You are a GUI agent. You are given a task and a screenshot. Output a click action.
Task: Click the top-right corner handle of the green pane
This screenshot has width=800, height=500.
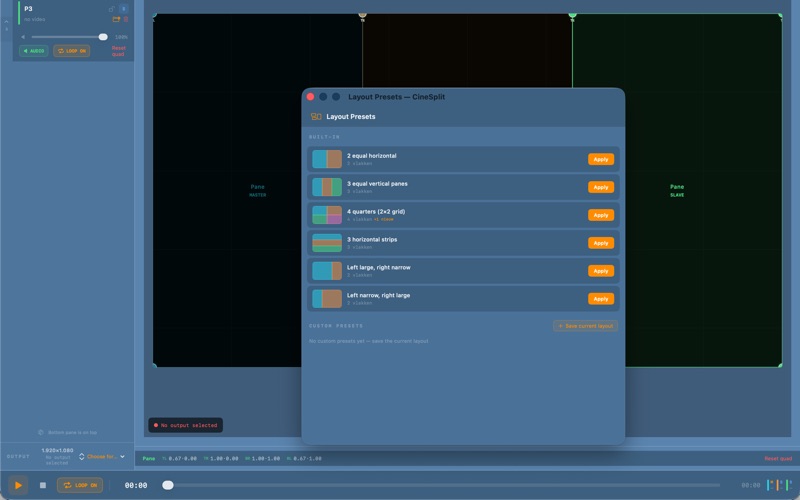tap(780, 16)
